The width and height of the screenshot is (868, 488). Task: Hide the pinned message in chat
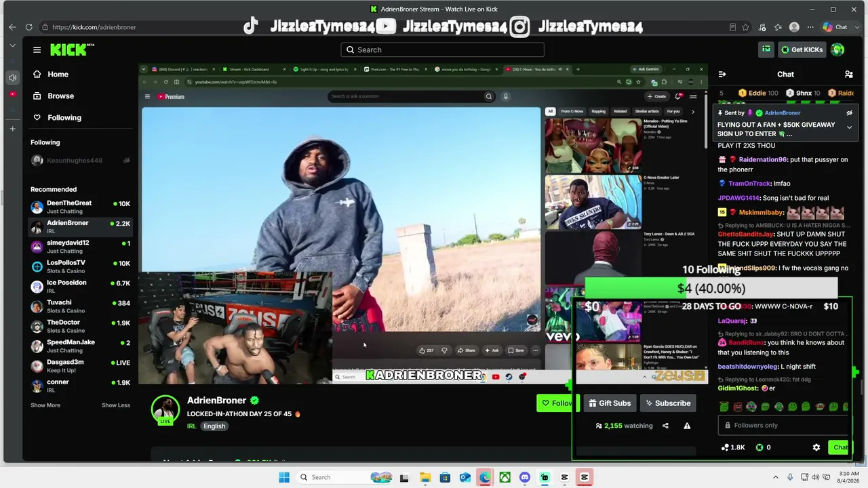click(849, 113)
